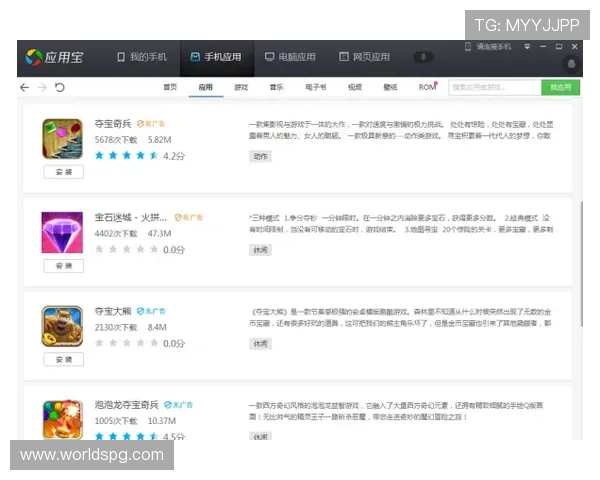Select the 手机应用 tab
Image resolution: width=600 pixels, height=480 pixels.
point(216,57)
